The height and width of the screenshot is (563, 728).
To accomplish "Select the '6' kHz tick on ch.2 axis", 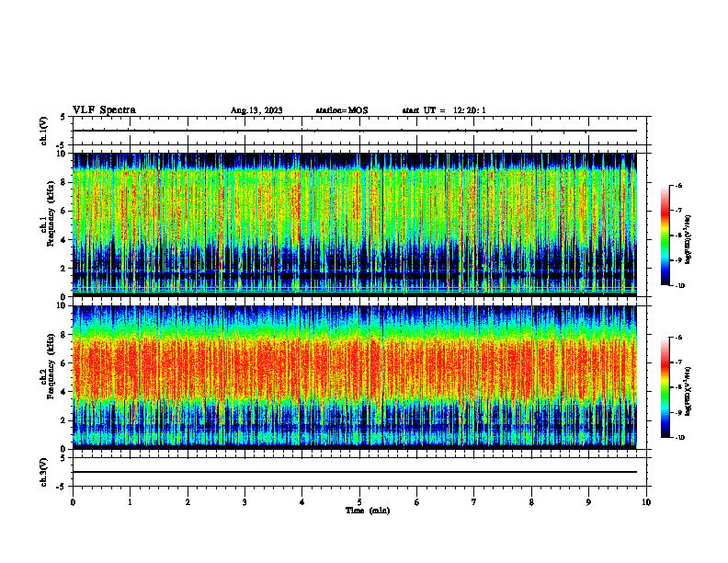I will (64, 363).
